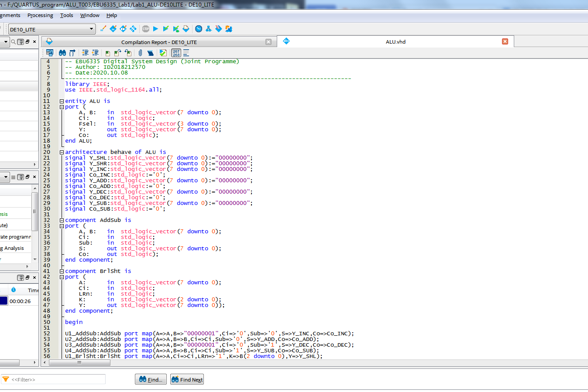
Task: Click the <<Filter>> input field
Action: [53, 379]
